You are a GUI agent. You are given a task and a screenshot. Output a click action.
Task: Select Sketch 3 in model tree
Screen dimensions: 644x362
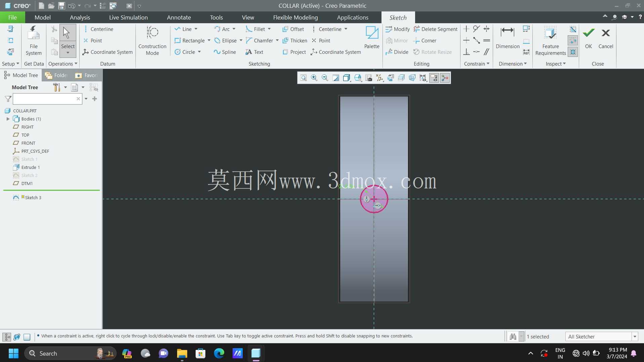[33, 198]
